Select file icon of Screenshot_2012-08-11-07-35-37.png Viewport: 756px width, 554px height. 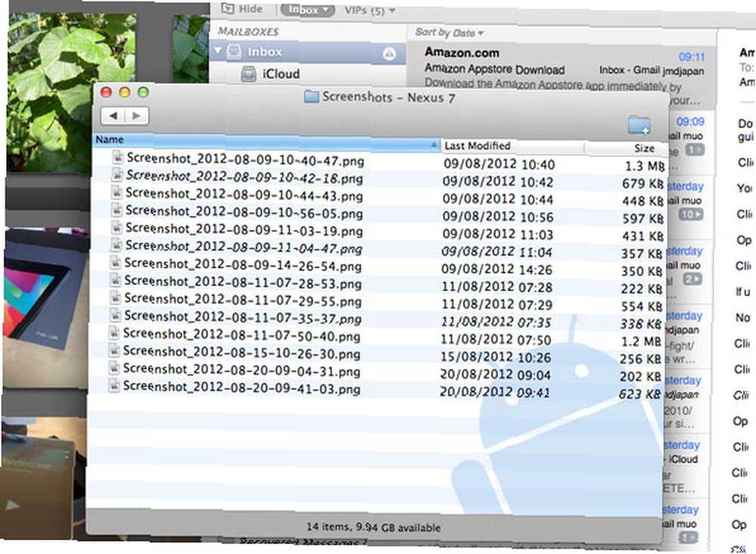point(115,315)
